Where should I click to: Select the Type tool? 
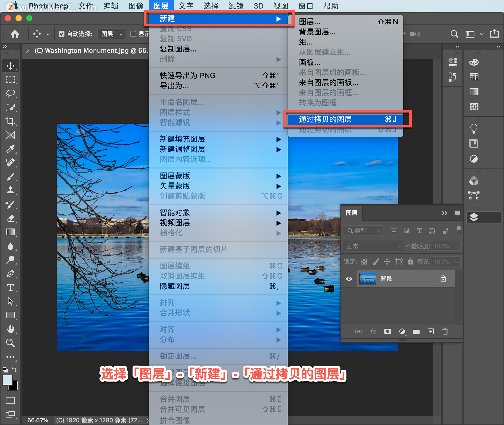point(10,288)
